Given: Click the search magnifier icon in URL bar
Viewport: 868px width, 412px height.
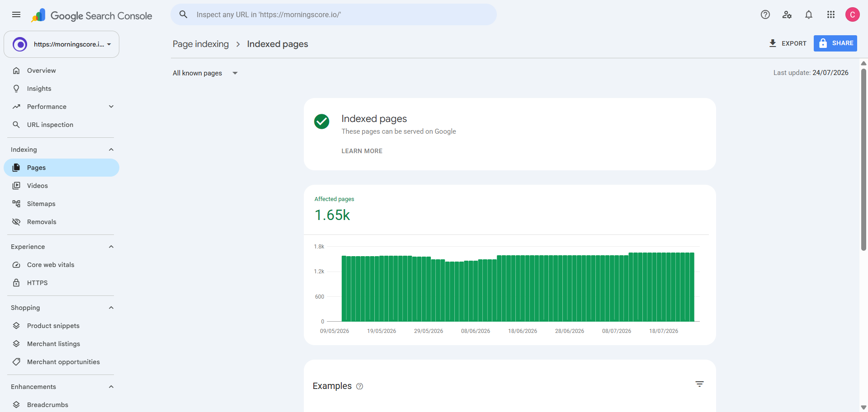Looking at the screenshot, I should point(184,14).
